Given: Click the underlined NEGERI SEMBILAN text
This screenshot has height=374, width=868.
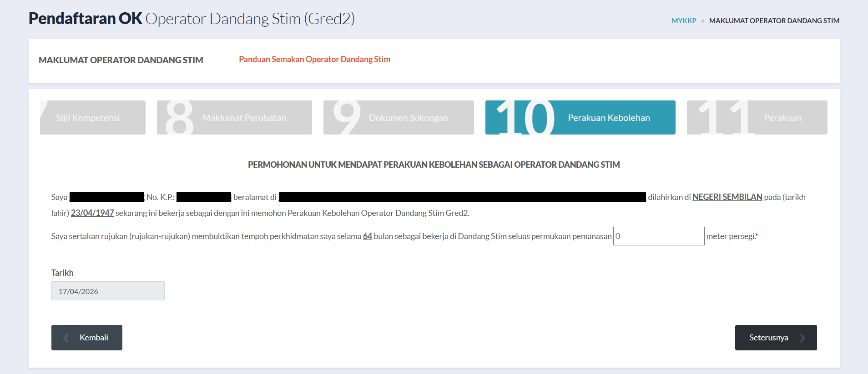Looking at the screenshot, I should click(x=727, y=197).
